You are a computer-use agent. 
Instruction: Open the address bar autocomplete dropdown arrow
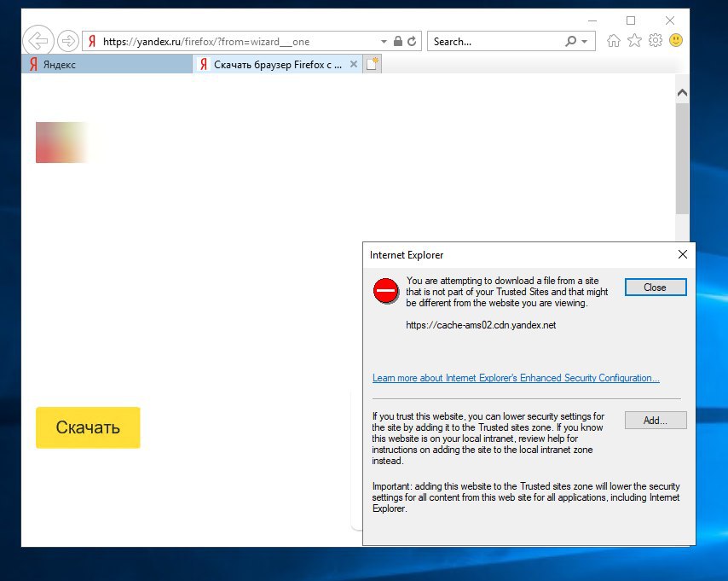[384, 41]
